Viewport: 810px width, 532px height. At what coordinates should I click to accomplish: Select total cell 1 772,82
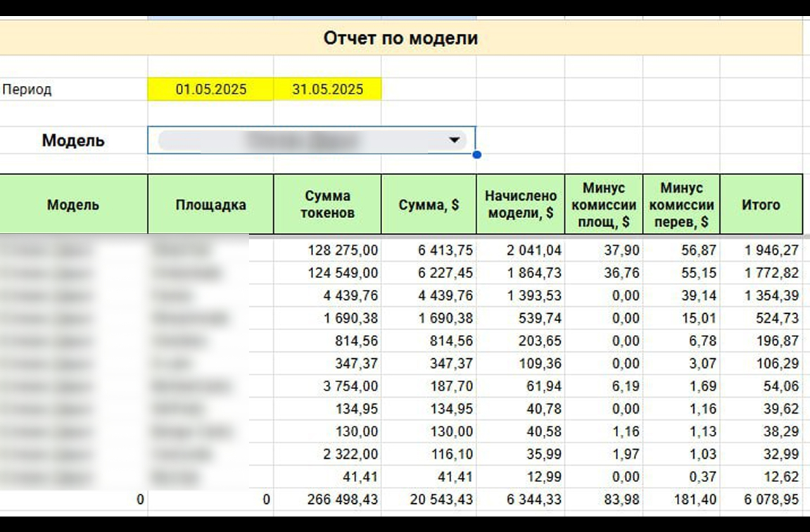(761, 273)
